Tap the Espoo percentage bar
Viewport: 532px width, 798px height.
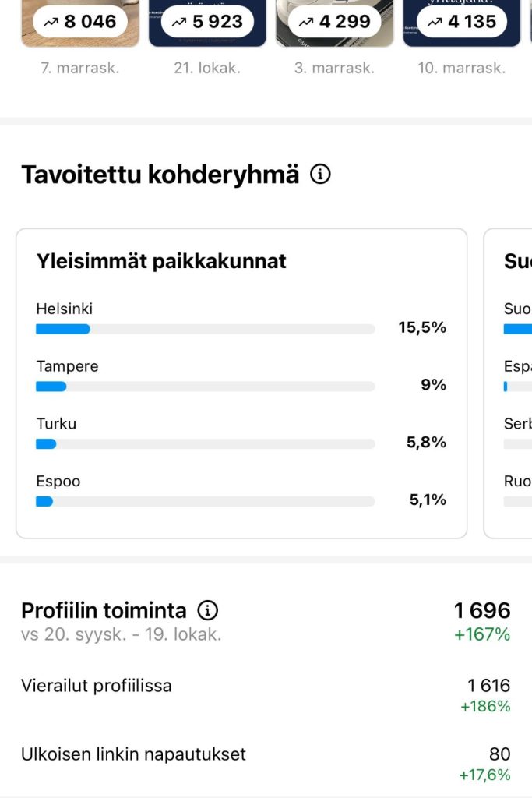pos(205,502)
